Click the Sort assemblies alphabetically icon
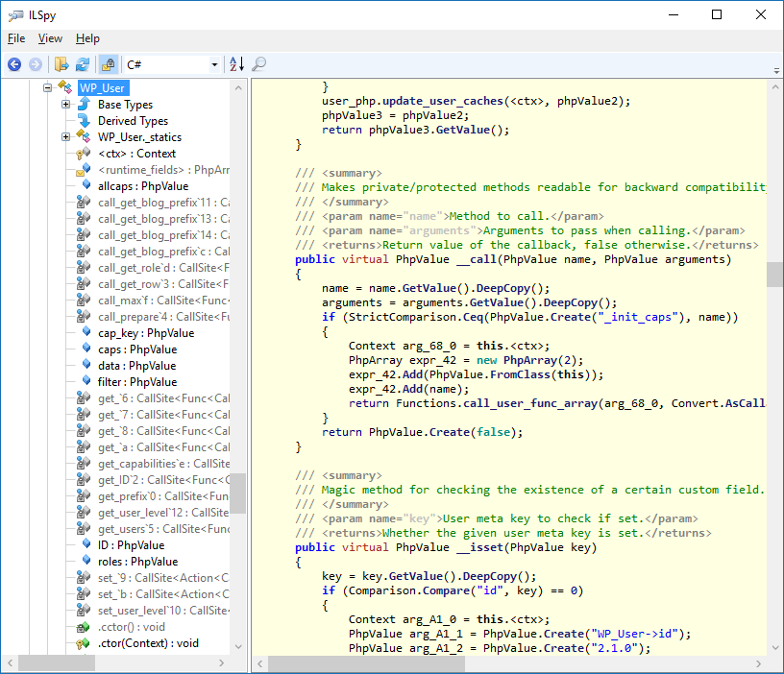784x674 pixels. coord(236,64)
